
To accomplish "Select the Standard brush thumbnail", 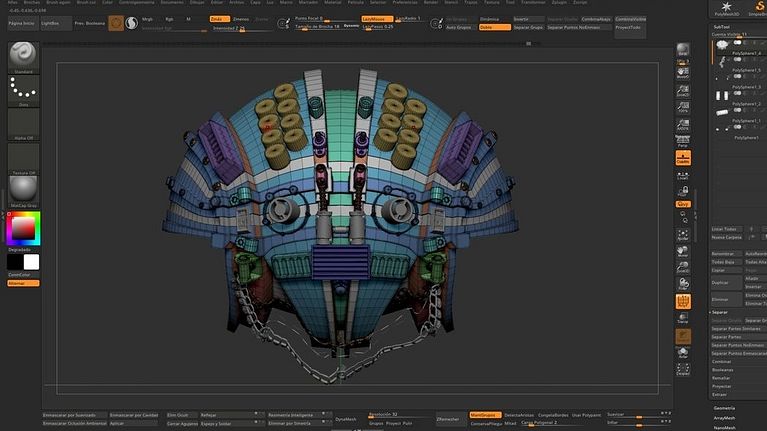I will point(23,56).
